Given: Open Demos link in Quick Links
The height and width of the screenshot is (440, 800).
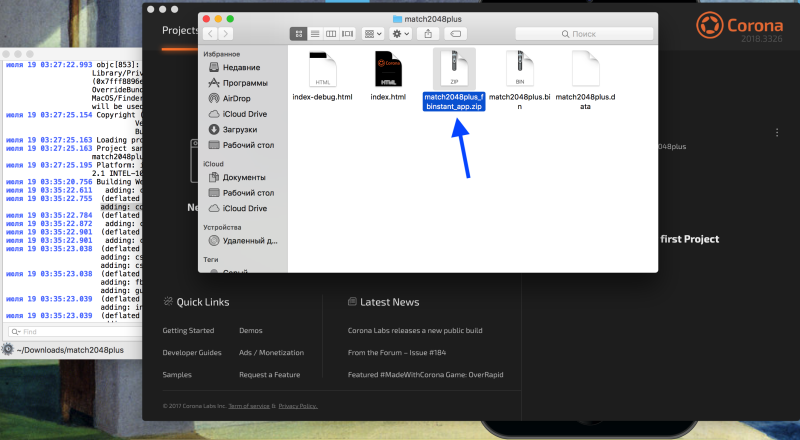Looking at the screenshot, I should pyautogui.click(x=251, y=331).
